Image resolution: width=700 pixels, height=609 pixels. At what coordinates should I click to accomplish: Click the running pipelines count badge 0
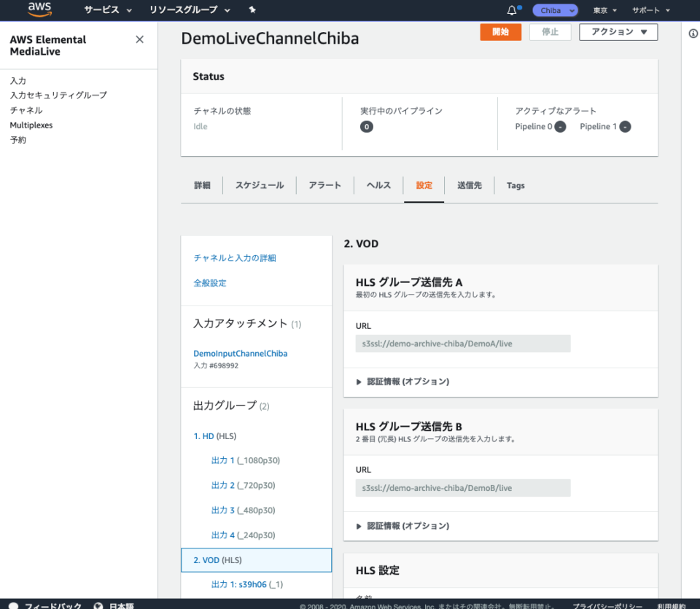tap(367, 127)
